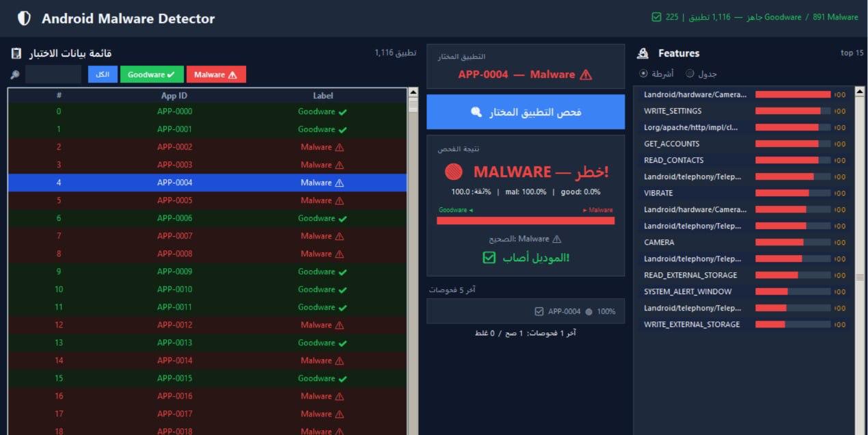Select the table view radio button
The image size is (868, 435).
[x=690, y=73]
